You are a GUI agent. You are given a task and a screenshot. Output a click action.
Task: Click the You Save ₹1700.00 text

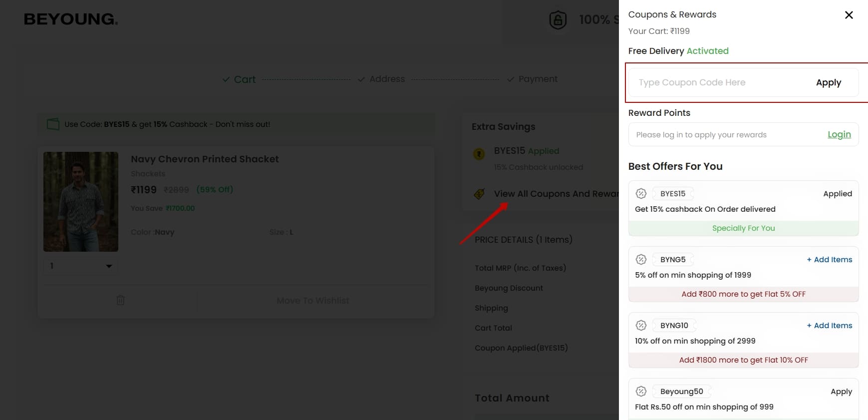163,208
